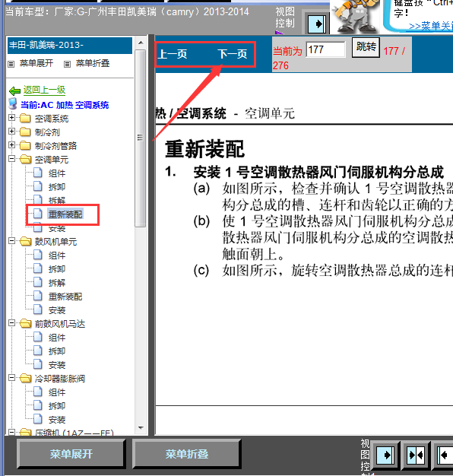Click the cartoon mechanic mascot image
Screen dimensions: 453x476
pos(356,17)
